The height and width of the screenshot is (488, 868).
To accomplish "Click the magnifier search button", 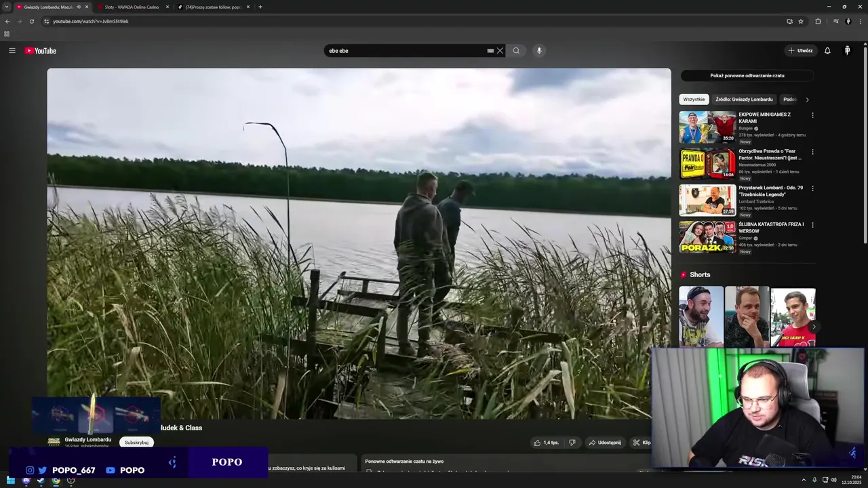I will tap(516, 51).
